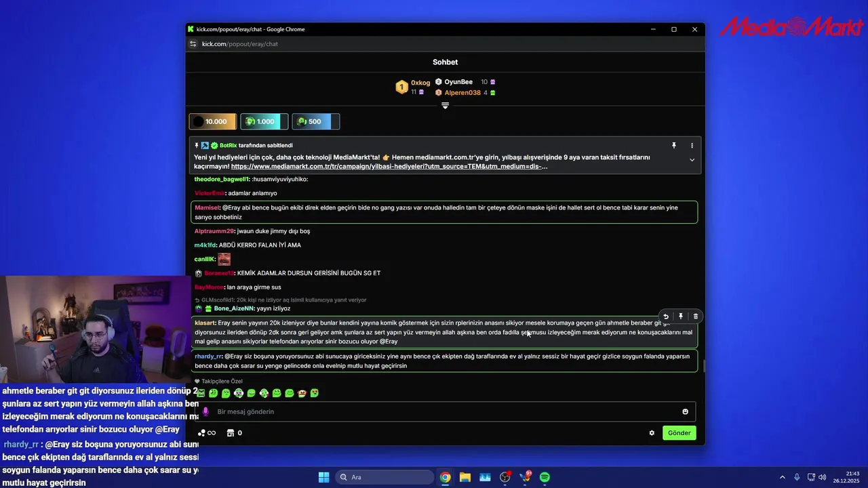Open leaderboard user Alperen038
Viewport: 868px width, 488px height.
coord(462,93)
